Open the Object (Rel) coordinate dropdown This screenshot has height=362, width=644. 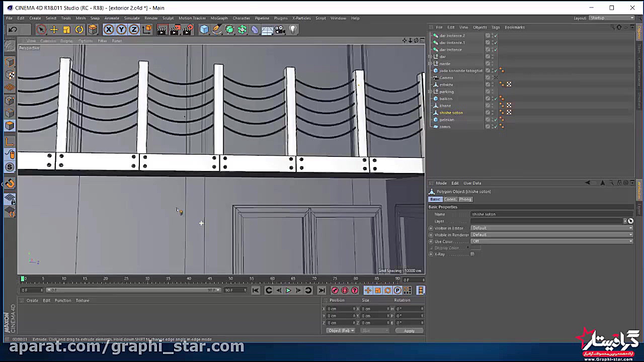coord(341,331)
